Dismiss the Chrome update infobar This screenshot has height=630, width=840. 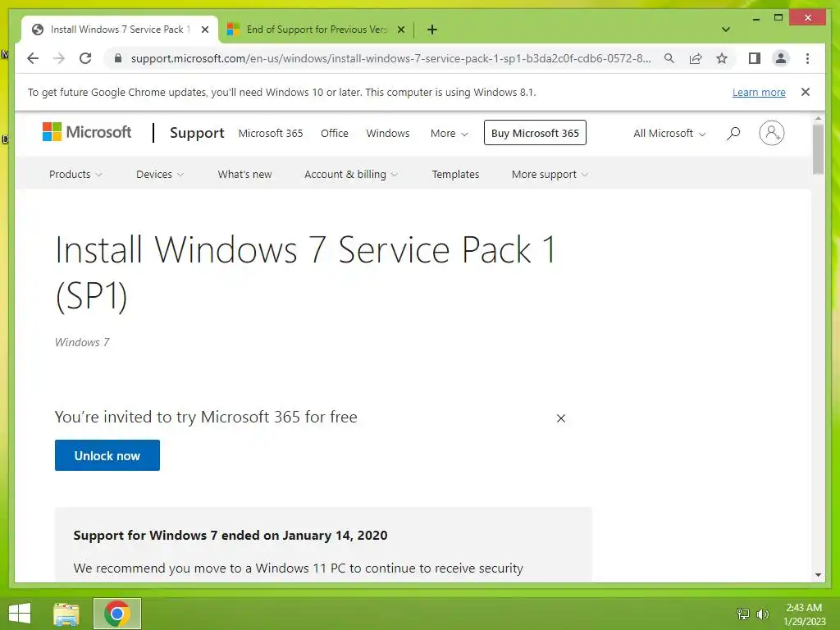(806, 92)
